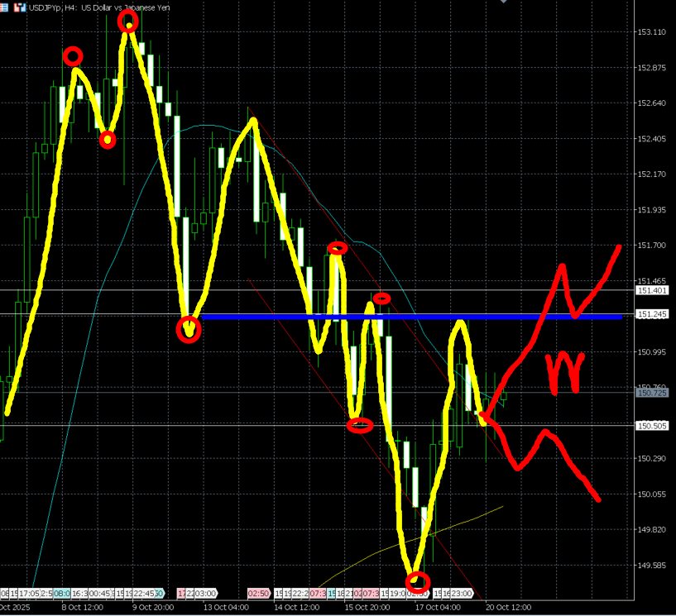The width and height of the screenshot is (676, 616).
Task: Click 149.585 on the price scale
Action: (652, 566)
